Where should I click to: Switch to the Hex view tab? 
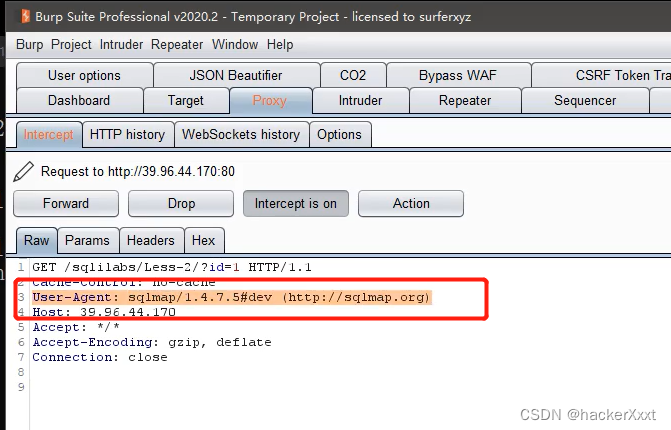204,240
